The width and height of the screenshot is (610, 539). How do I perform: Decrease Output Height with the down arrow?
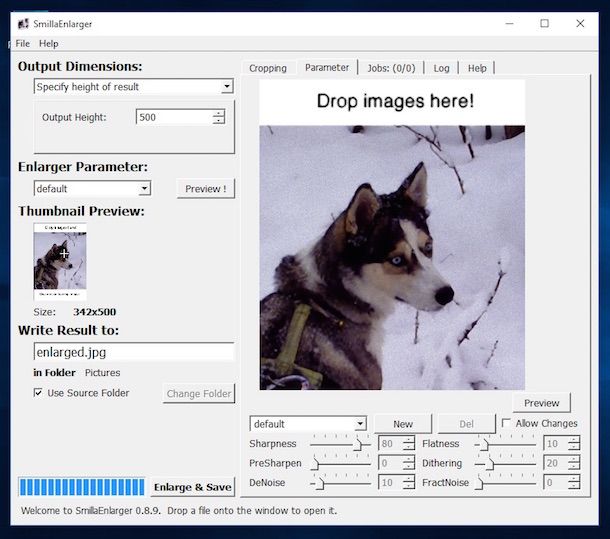pyautogui.click(x=218, y=121)
